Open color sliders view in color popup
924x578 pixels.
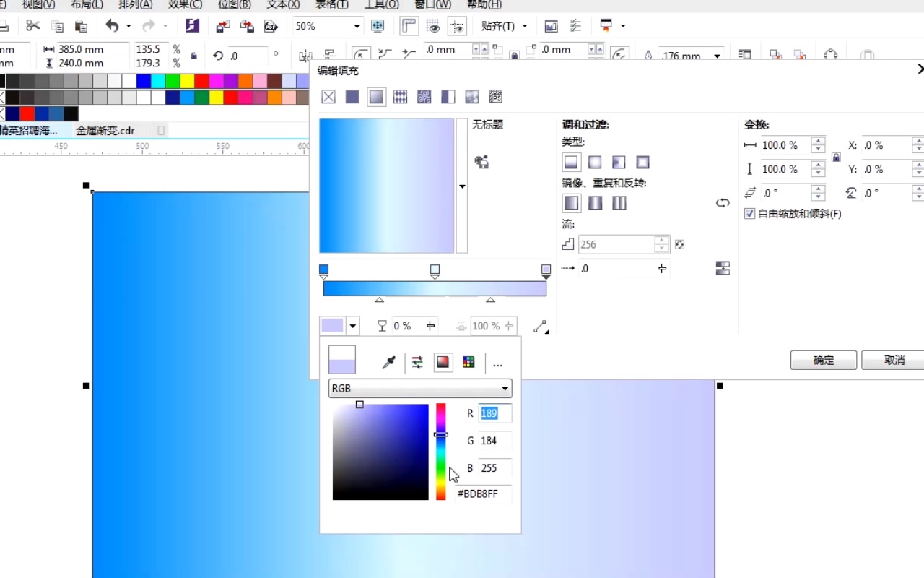[417, 363]
